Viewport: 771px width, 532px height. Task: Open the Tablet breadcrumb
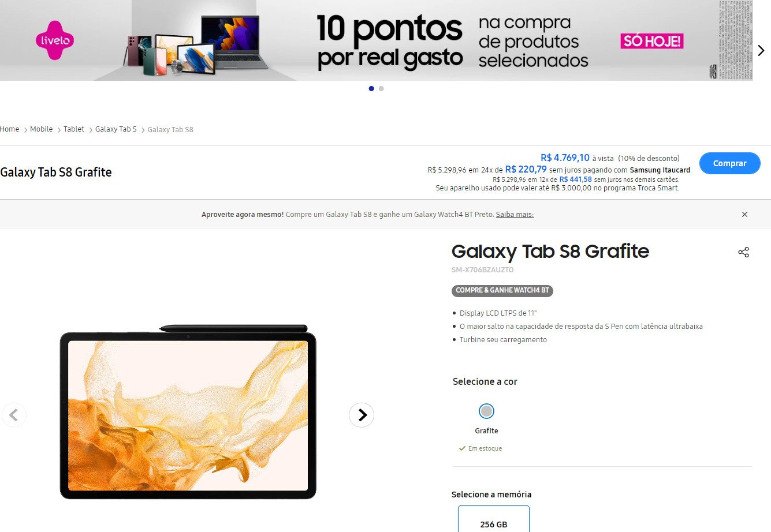coord(74,129)
